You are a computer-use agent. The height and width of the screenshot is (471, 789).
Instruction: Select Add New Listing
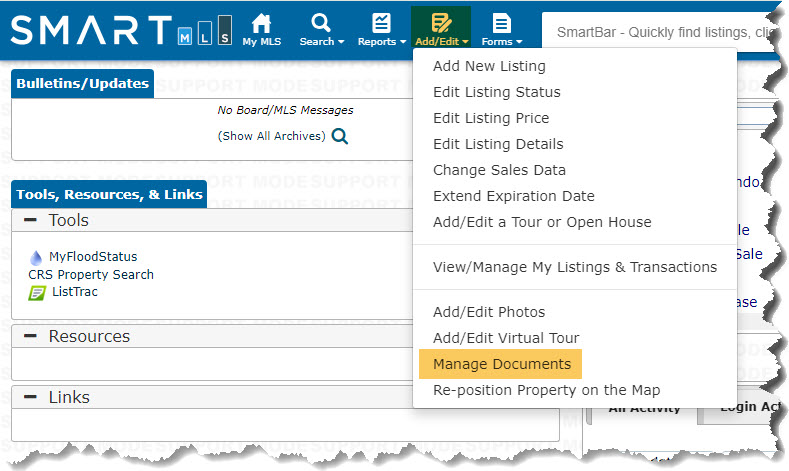pyautogui.click(x=489, y=66)
